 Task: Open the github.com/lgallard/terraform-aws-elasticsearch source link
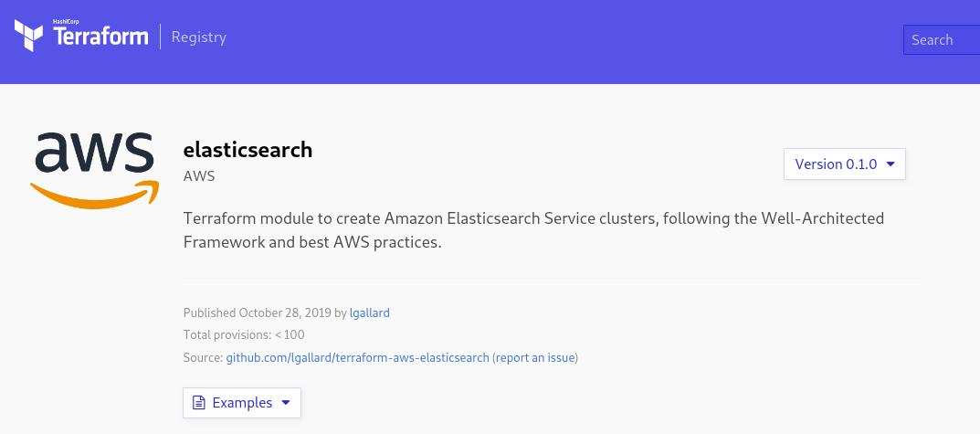coord(357,357)
